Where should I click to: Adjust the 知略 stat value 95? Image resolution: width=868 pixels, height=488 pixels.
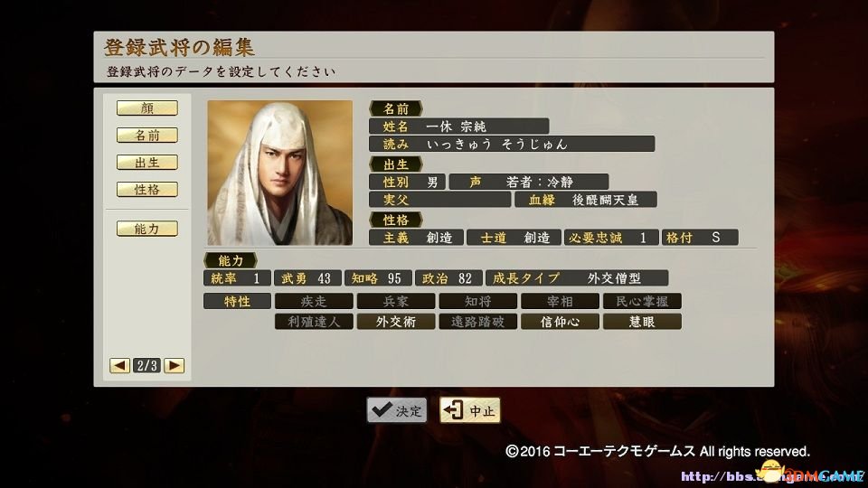pyautogui.click(x=378, y=277)
